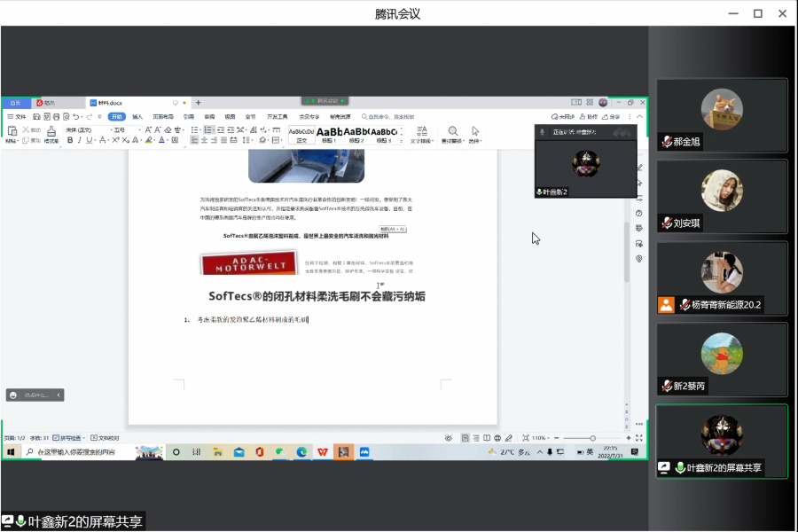Screen dimensions: 798x532
Task: Click the Paste clipboard icon in WPS
Action: (x=12, y=132)
